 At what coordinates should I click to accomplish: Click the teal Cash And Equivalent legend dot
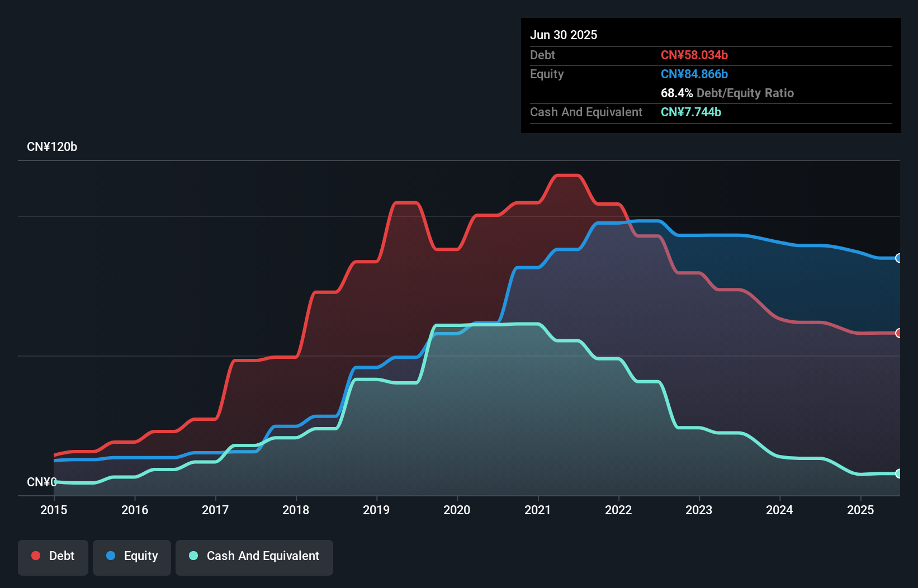(193, 556)
